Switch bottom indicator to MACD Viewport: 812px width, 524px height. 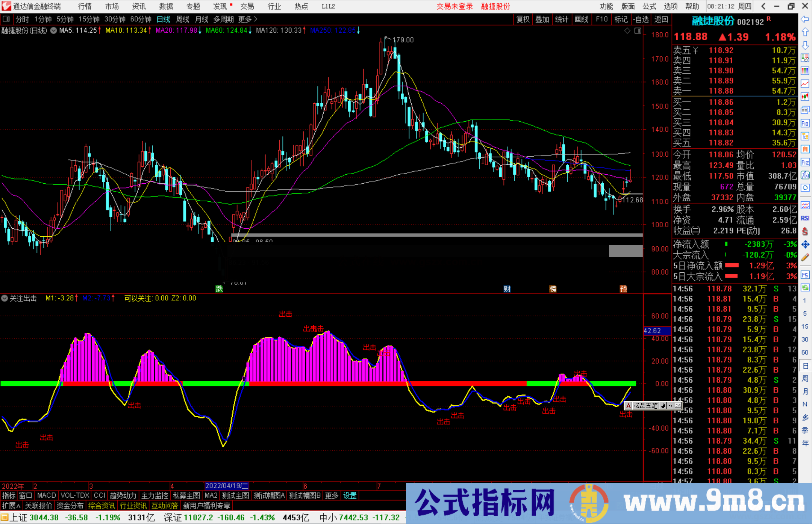pos(46,495)
